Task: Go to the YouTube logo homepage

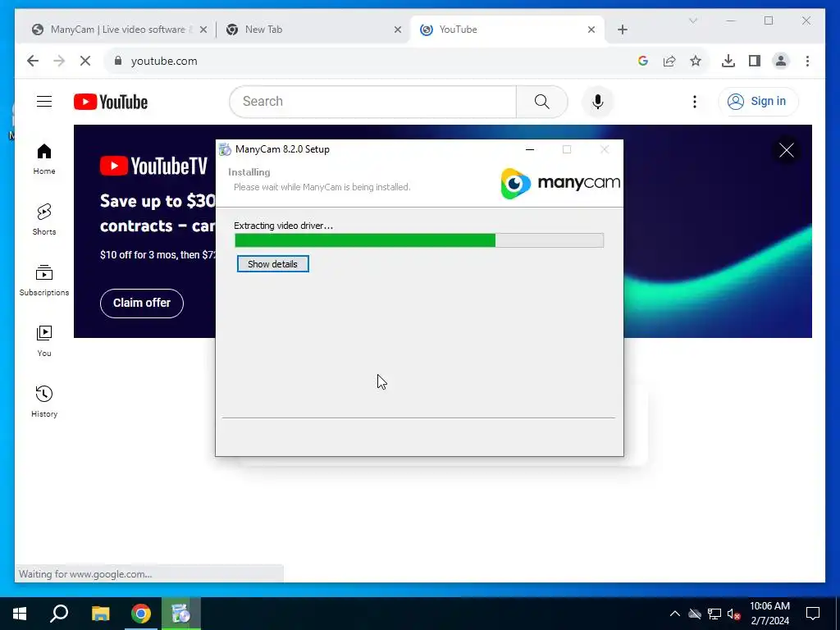Action: (111, 102)
